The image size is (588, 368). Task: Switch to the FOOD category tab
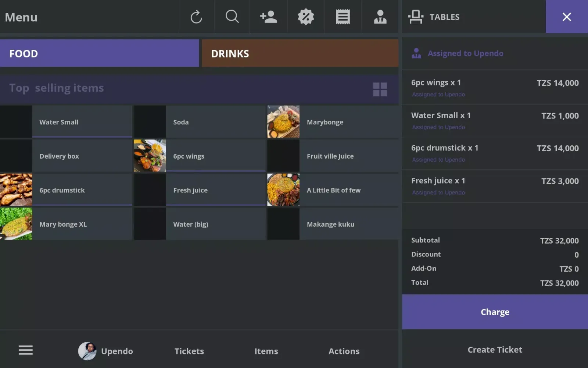click(x=99, y=54)
